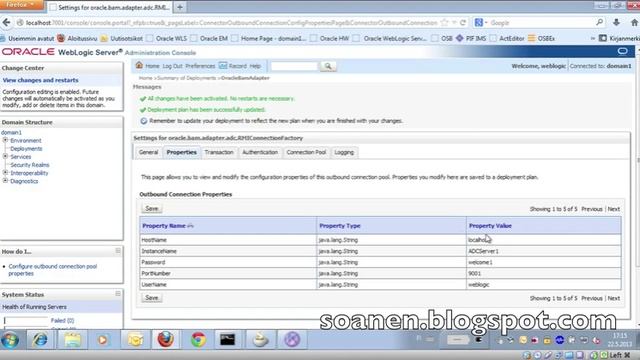This screenshot has width=640, height=360.
Task: Click domain1 in Domain Structure
Action: tap(11, 132)
